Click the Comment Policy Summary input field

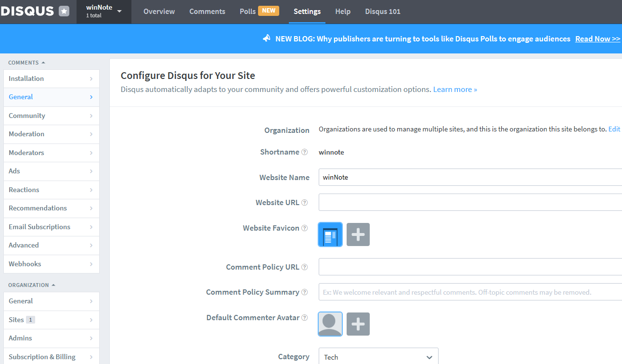pyautogui.click(x=470, y=292)
